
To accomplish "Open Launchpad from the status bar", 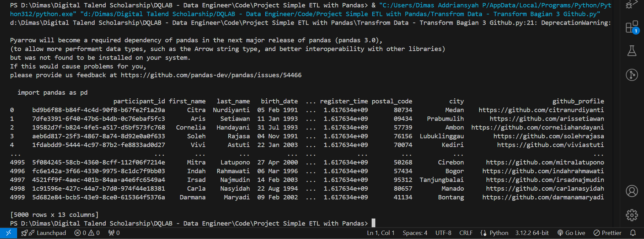I will (44, 233).
